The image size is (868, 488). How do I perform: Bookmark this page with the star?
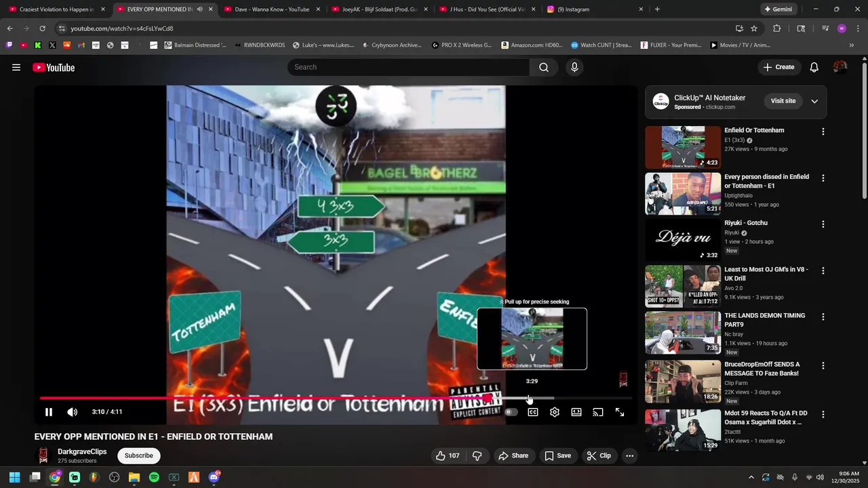click(754, 28)
